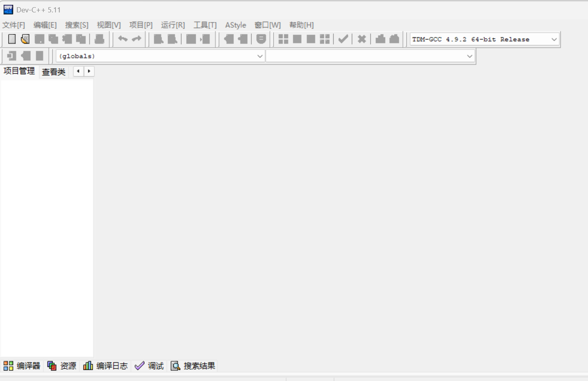Click the shield-shaped icon after Unindent

pyautogui.click(x=261, y=39)
